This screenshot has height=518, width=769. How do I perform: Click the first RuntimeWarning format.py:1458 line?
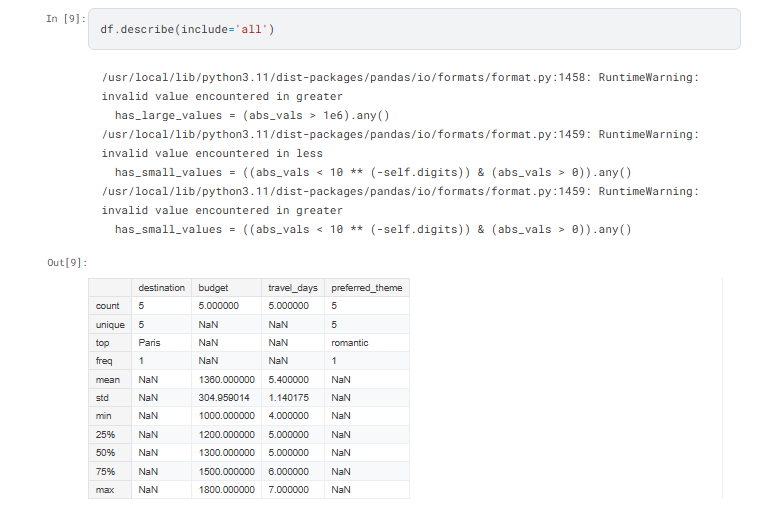coord(400,78)
